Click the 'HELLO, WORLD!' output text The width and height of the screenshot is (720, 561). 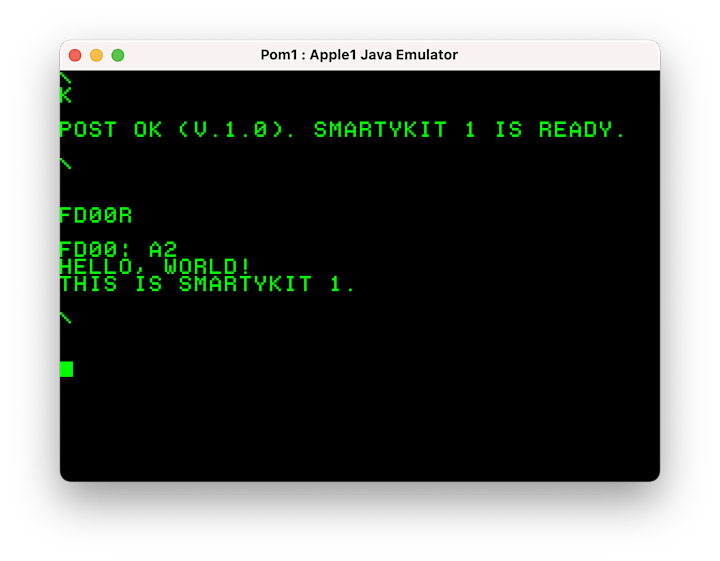[155, 266]
